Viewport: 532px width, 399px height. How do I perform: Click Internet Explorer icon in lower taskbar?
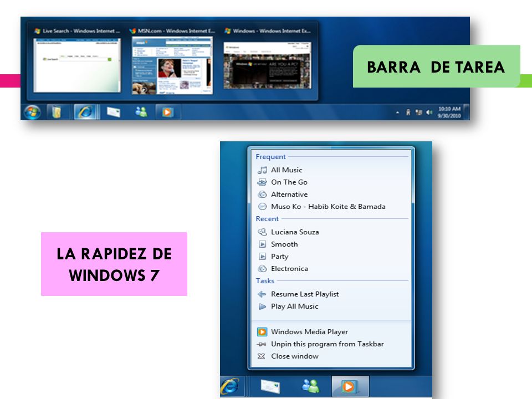pyautogui.click(x=230, y=386)
